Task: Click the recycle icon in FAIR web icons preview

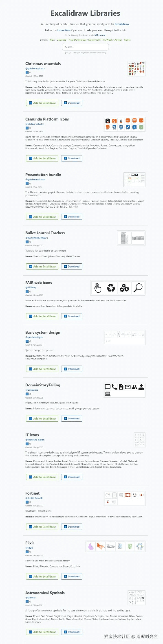Action: (x=111, y=288)
